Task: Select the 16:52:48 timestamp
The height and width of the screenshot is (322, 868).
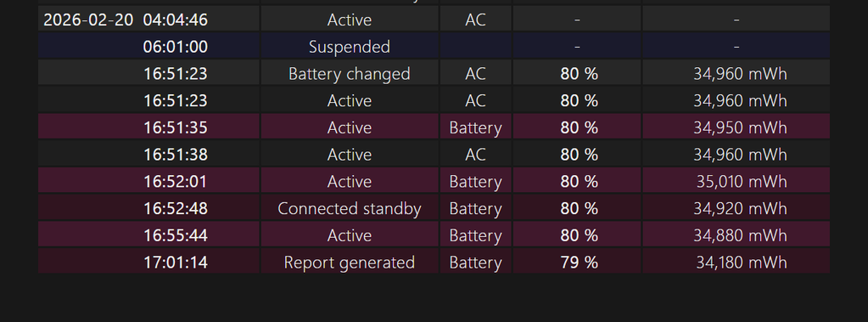Action: coord(176,208)
